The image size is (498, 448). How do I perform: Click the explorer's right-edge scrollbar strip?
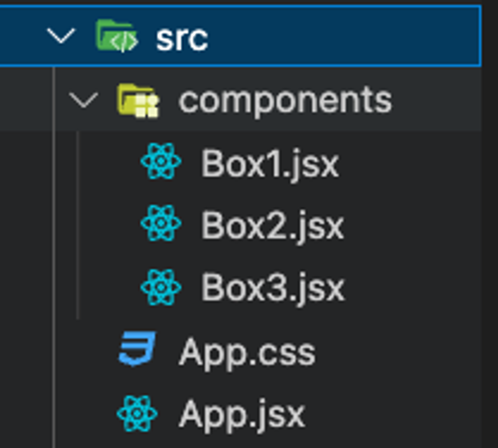490,224
